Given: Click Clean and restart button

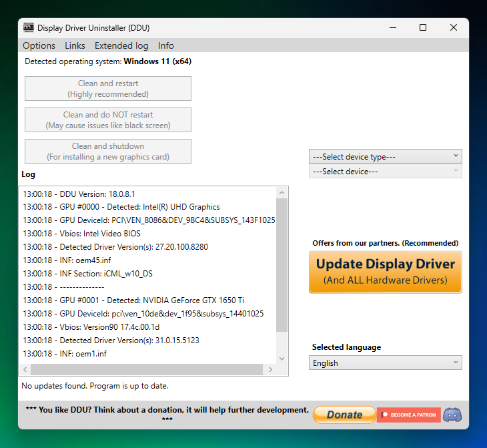Looking at the screenshot, I should [x=108, y=89].
